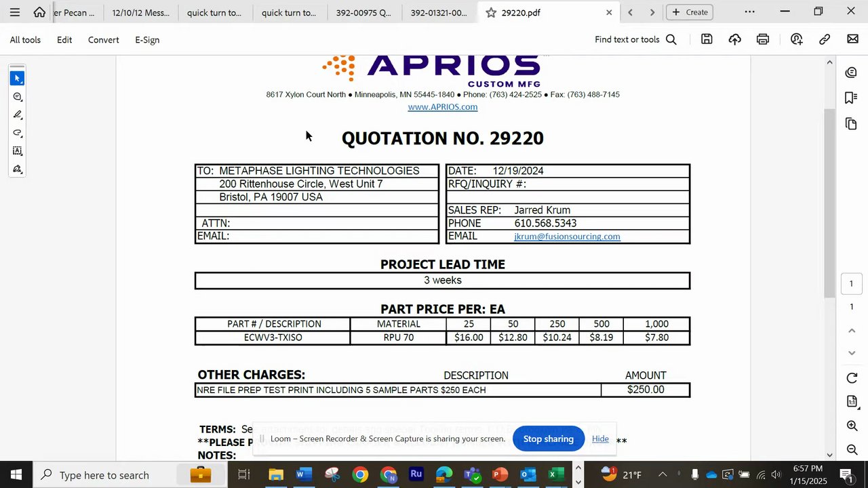The image size is (868, 488).
Task: Click the scrollbar up arrow of the document
Action: [x=829, y=62]
